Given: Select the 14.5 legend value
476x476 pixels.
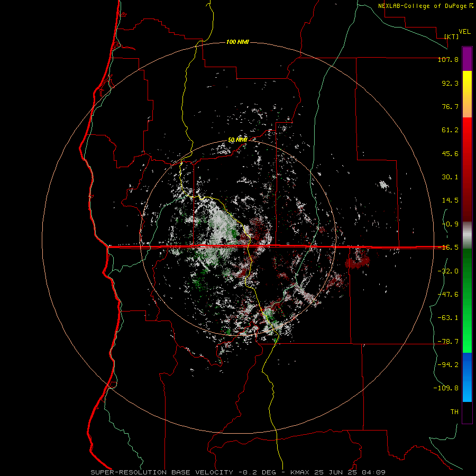Looking at the screenshot, I should click(x=450, y=200).
